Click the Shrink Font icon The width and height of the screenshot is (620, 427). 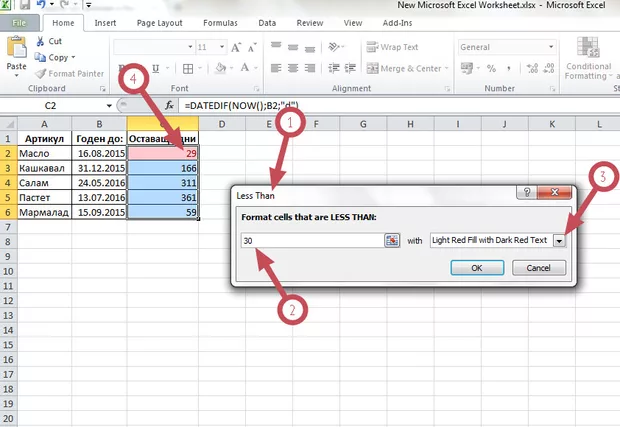(252, 47)
